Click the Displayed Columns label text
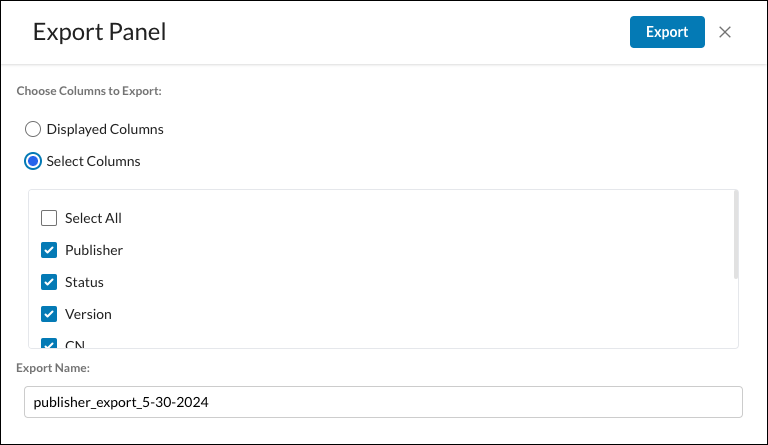 click(x=105, y=129)
